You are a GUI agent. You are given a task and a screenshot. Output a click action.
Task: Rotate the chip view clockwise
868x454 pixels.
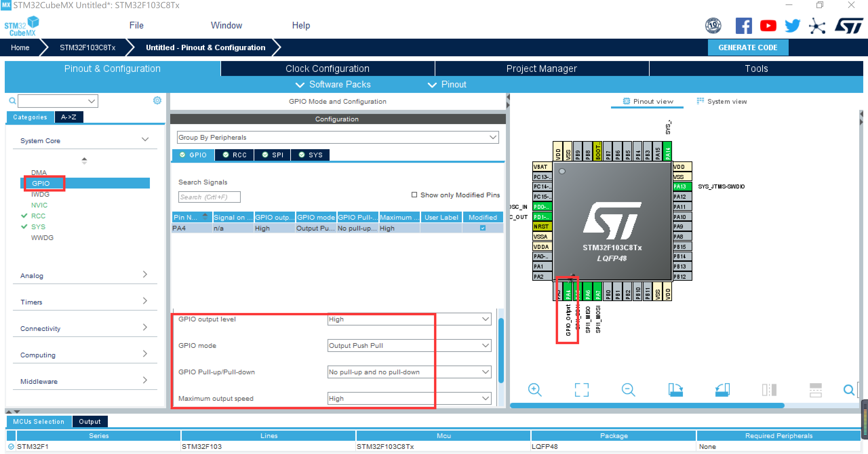(675, 390)
